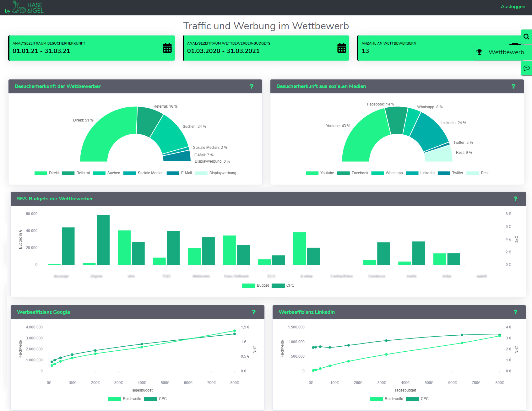
Task: Click the date range 01.01.21 - 31.03.21
Action: [x=41, y=51]
